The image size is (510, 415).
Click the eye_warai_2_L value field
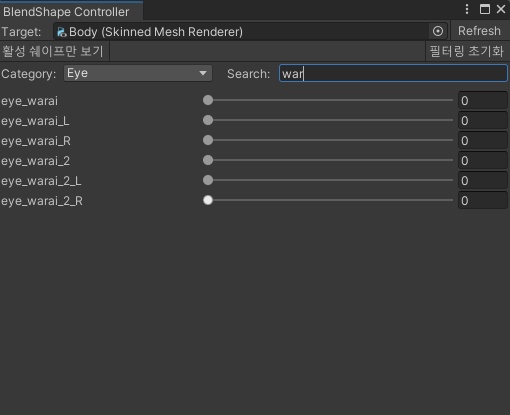point(483,180)
